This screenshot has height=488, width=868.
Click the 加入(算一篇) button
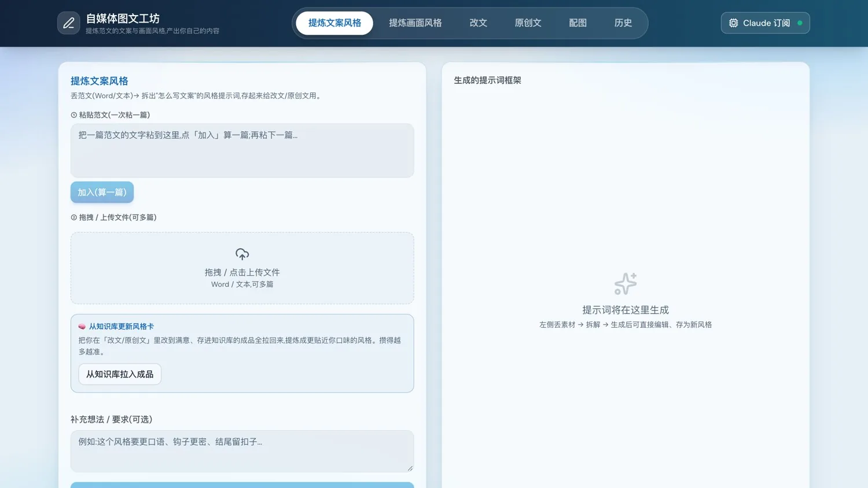(x=102, y=193)
